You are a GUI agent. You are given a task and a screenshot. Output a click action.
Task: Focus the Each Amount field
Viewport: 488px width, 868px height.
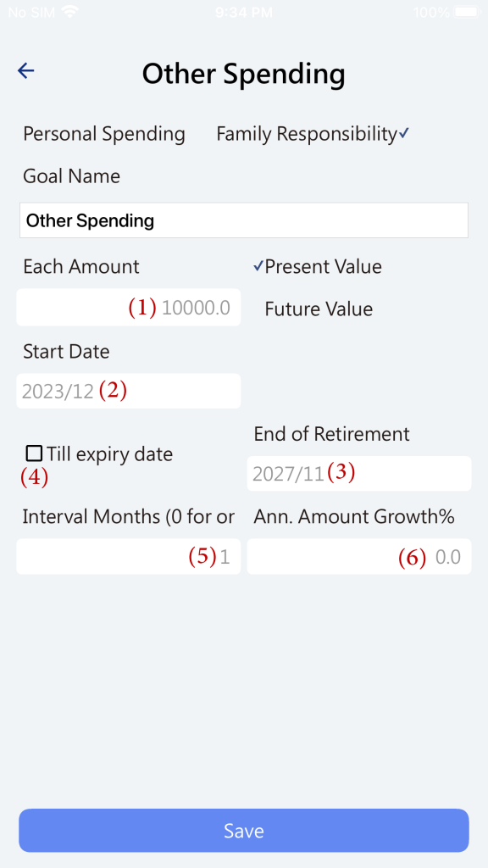(129, 307)
